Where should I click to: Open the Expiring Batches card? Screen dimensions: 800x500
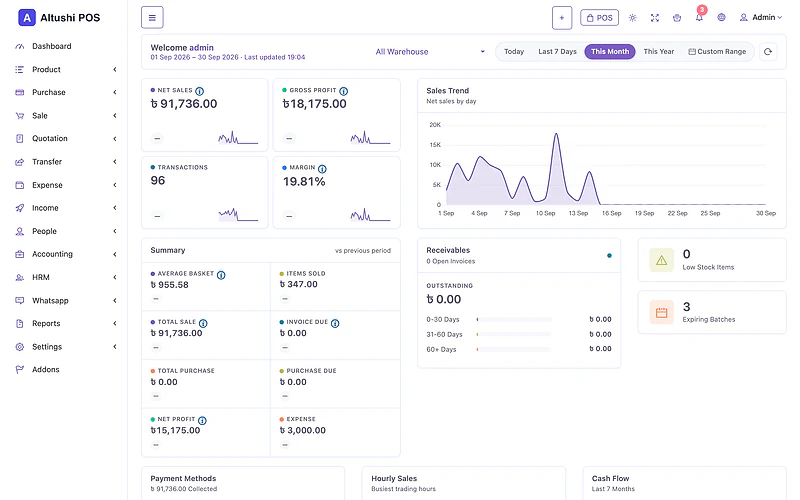[712, 312]
